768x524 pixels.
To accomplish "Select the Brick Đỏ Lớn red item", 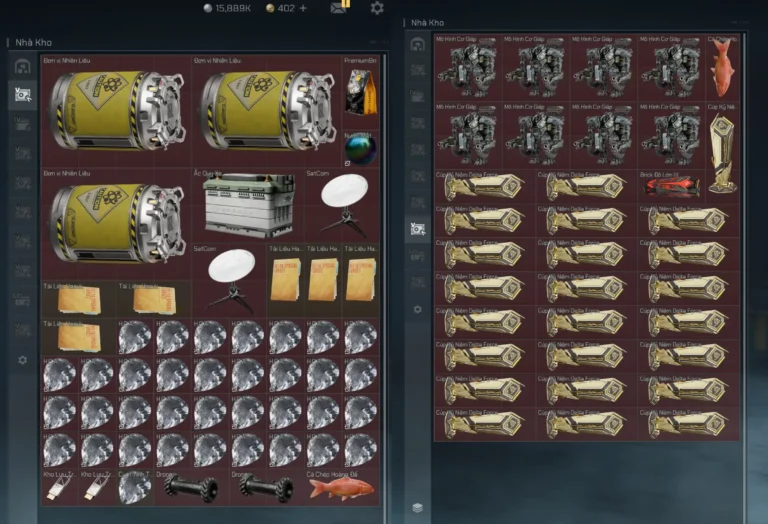I will (x=672, y=186).
